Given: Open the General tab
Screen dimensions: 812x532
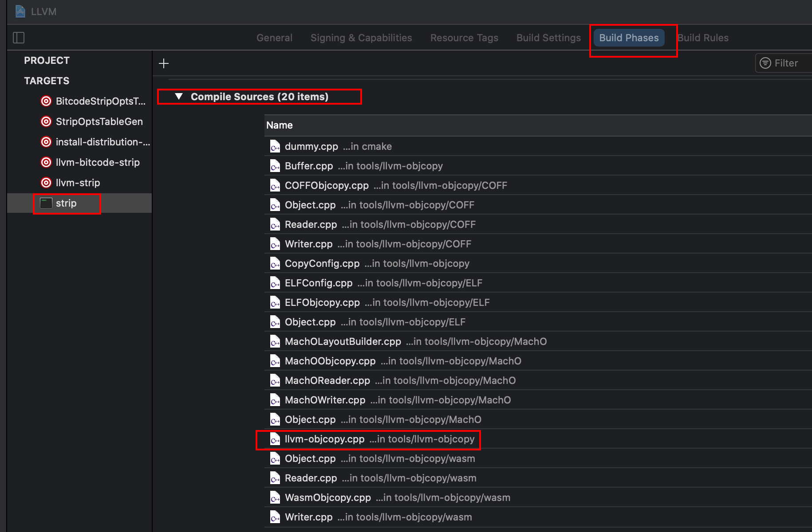Looking at the screenshot, I should point(274,38).
